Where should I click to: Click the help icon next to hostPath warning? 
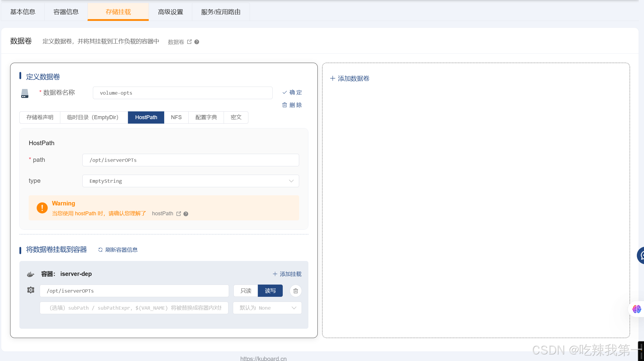pos(186,214)
